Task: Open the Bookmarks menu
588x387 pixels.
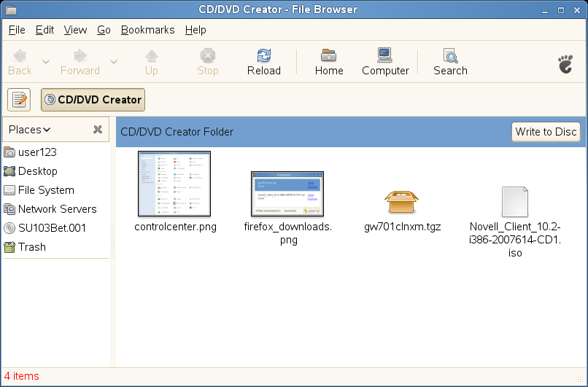Action: tap(148, 30)
